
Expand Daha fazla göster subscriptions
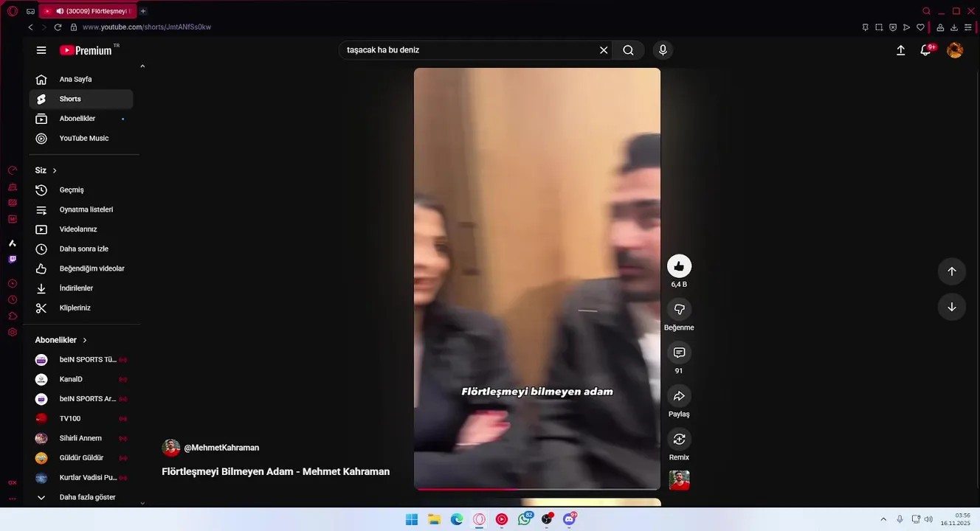click(x=81, y=497)
